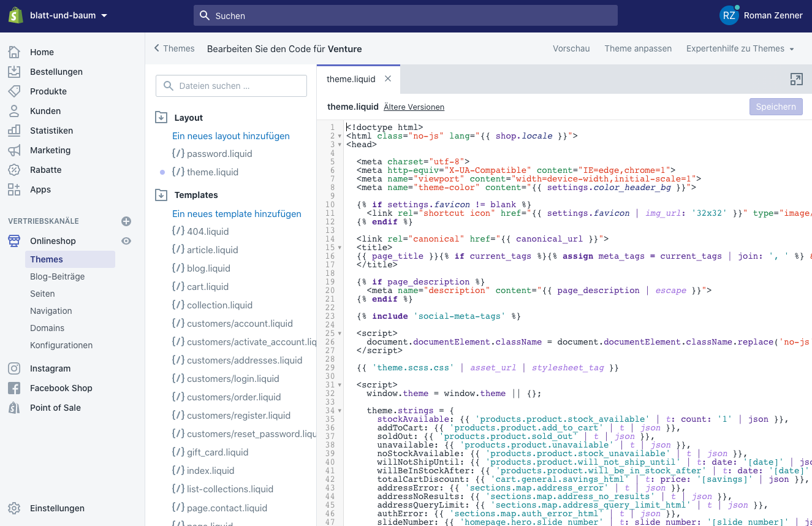This screenshot has height=526, width=812.
Task: Click the liquid file icon of 404.liquid
Action: [178, 231]
